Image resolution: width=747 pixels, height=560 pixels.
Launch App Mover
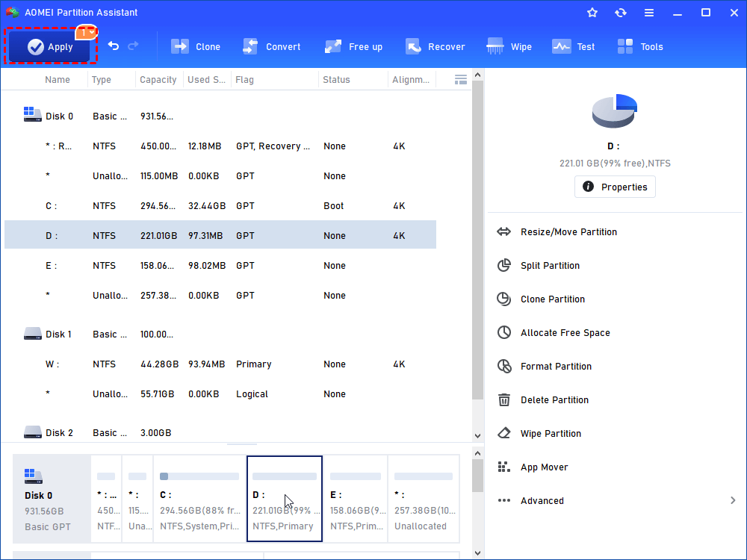coord(533,467)
